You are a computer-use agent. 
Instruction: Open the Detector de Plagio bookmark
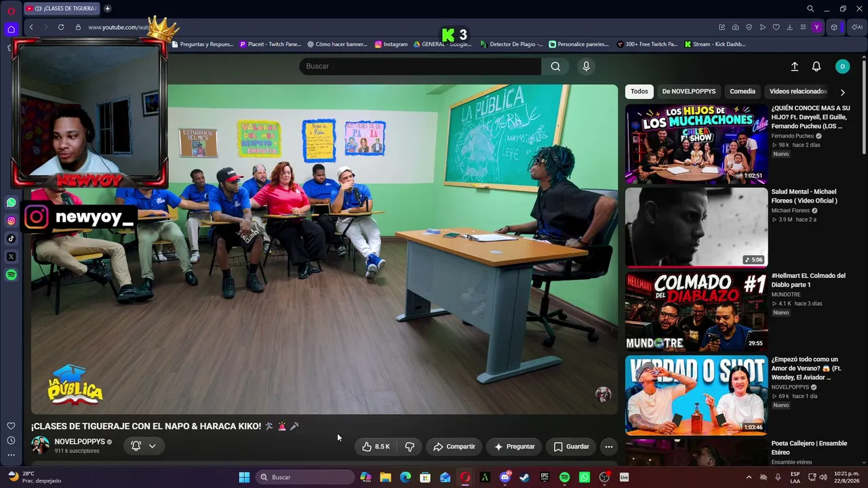click(x=511, y=44)
